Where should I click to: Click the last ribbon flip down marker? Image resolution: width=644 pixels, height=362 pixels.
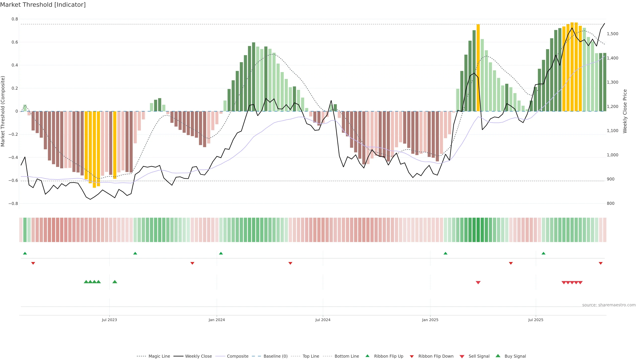click(601, 263)
